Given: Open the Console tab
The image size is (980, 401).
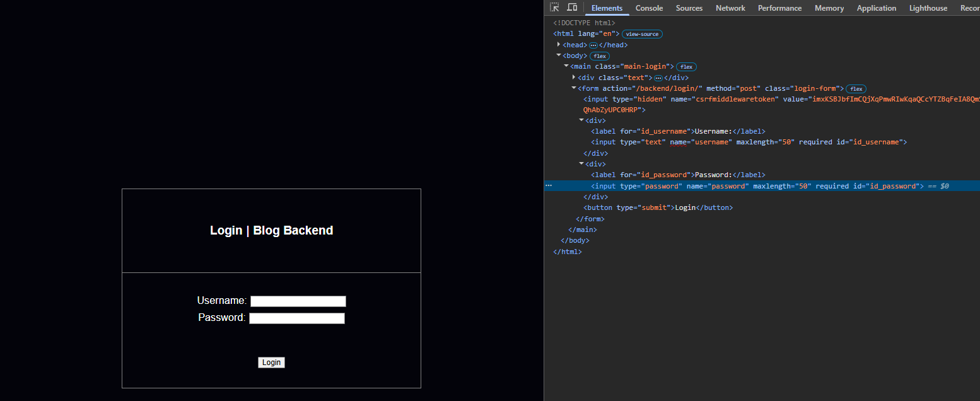Looking at the screenshot, I should click(x=649, y=8).
